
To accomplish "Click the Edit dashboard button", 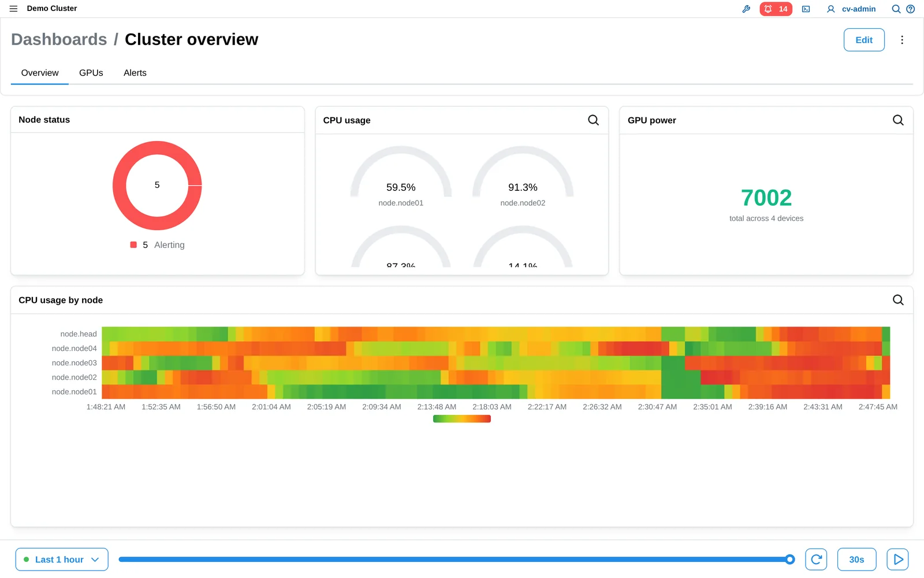I will click(x=864, y=40).
